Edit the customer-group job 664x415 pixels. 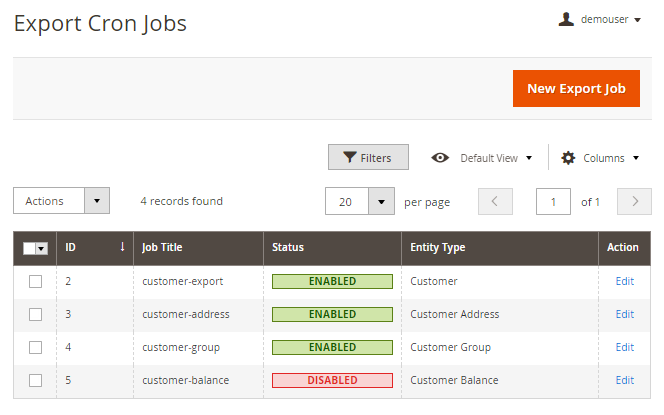(624, 347)
